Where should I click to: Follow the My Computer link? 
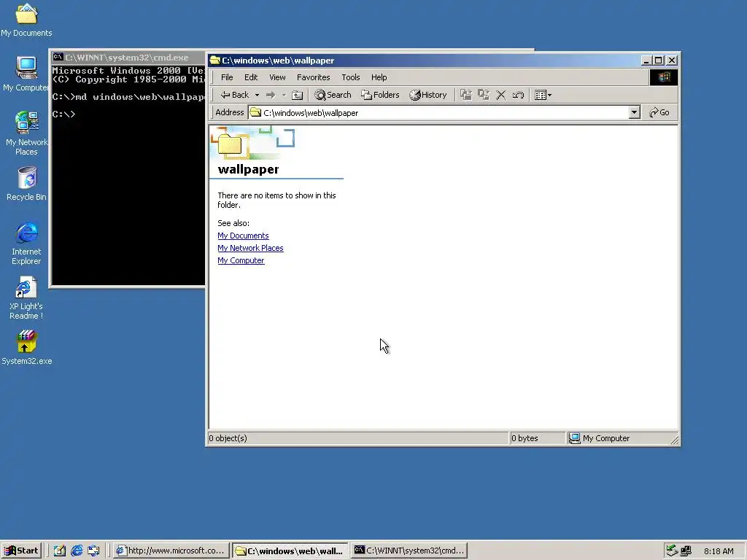(241, 260)
